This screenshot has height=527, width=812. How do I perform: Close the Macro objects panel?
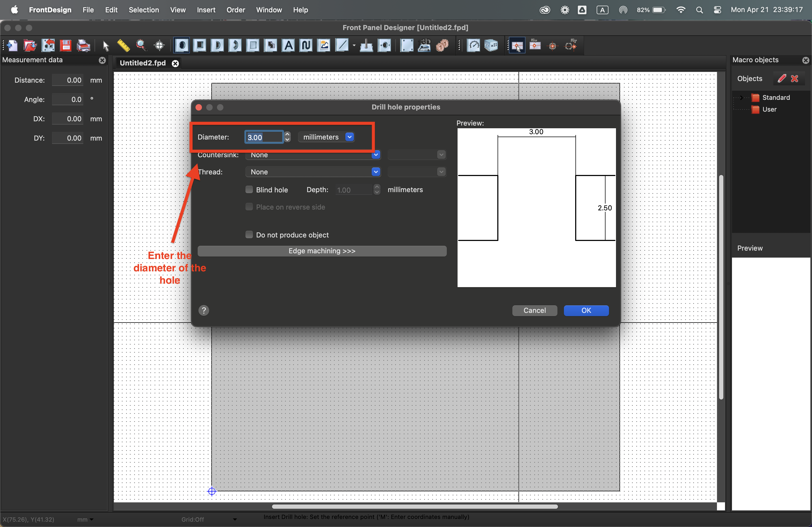click(806, 60)
